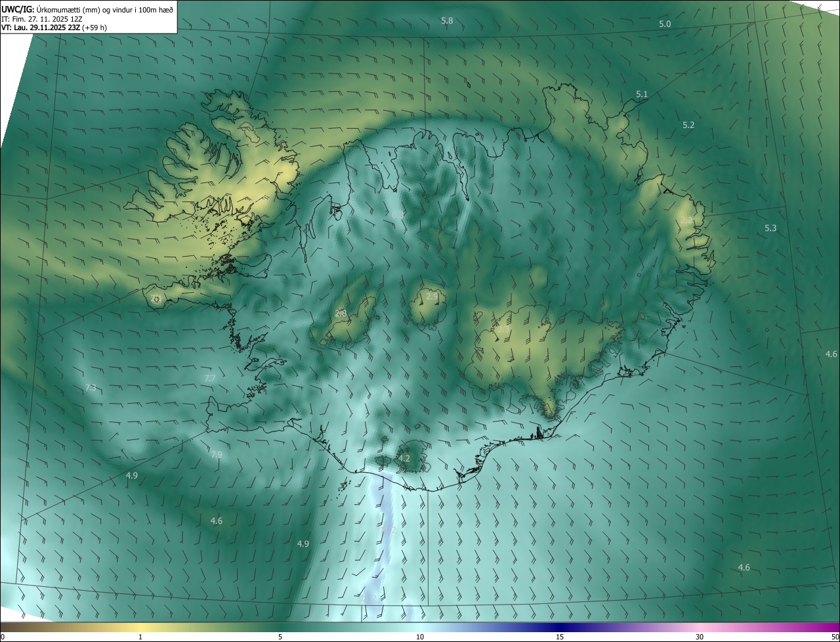Click the 5.0 value over the northeastern sea

(665, 24)
